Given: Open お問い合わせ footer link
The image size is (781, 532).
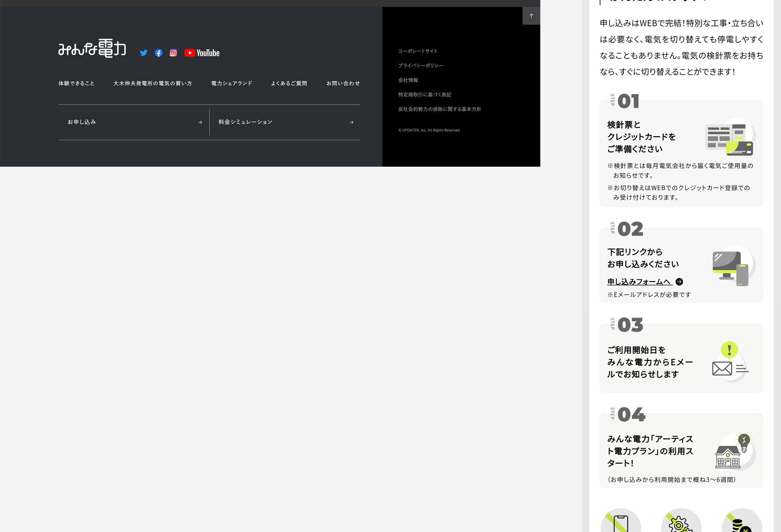Looking at the screenshot, I should tap(343, 83).
